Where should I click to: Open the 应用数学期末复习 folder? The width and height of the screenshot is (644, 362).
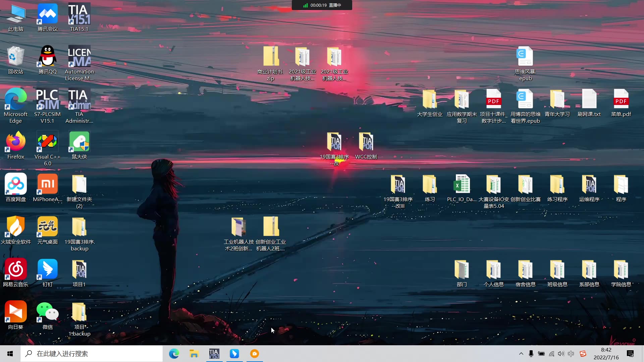(x=462, y=106)
